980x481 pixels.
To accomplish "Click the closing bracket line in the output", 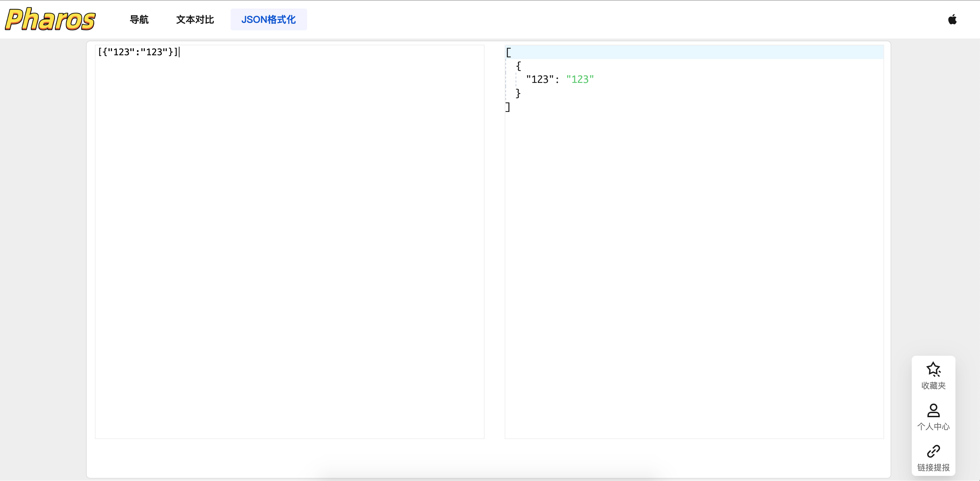I will tap(508, 107).
